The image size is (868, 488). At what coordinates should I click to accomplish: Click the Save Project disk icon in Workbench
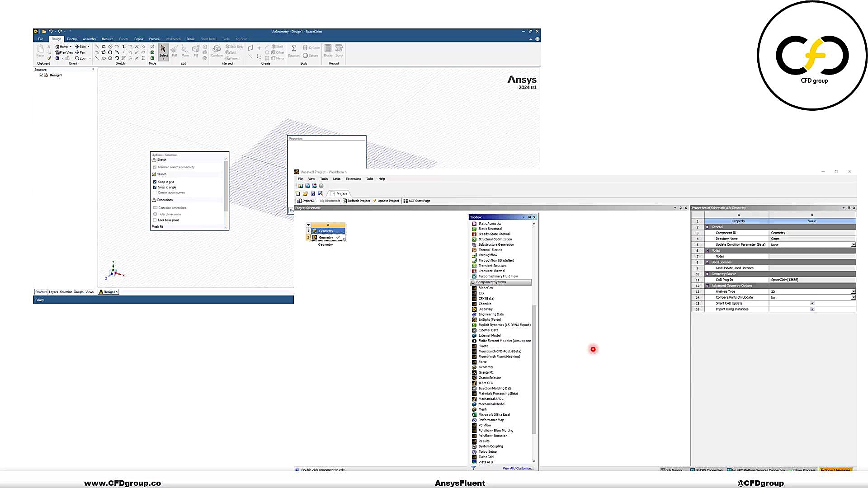click(312, 193)
